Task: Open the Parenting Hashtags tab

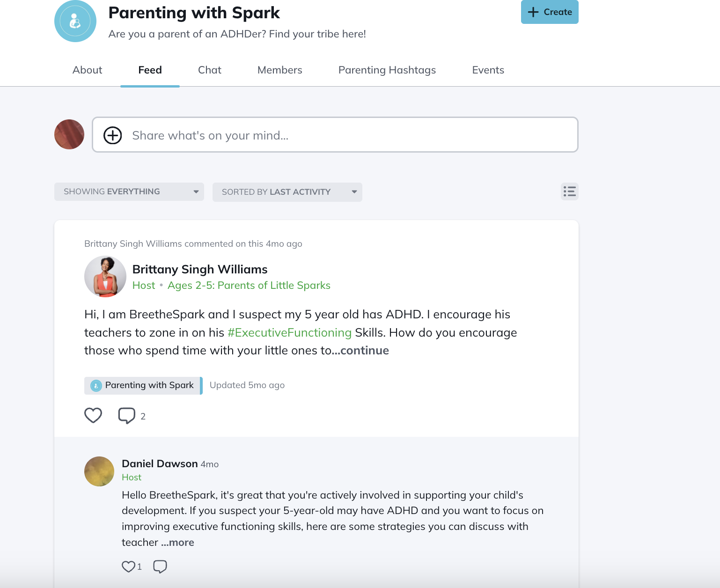Action: click(387, 70)
